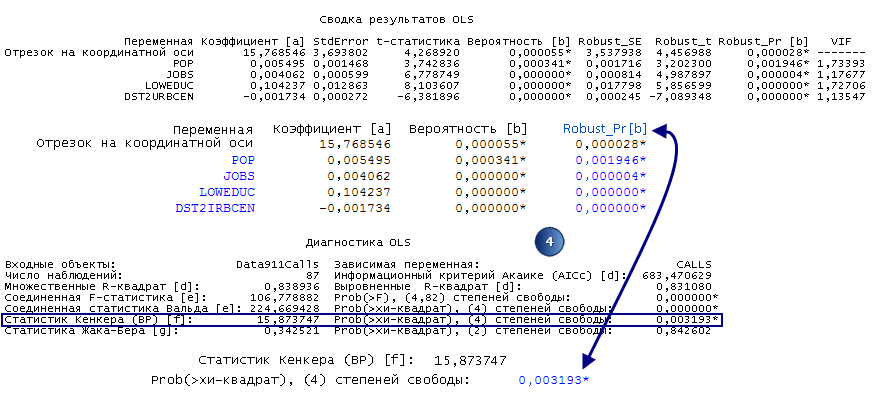This screenshot has height=395, width=874.
Task: Click Jarque-Bera statistic "0,342521"
Action: tap(292, 330)
